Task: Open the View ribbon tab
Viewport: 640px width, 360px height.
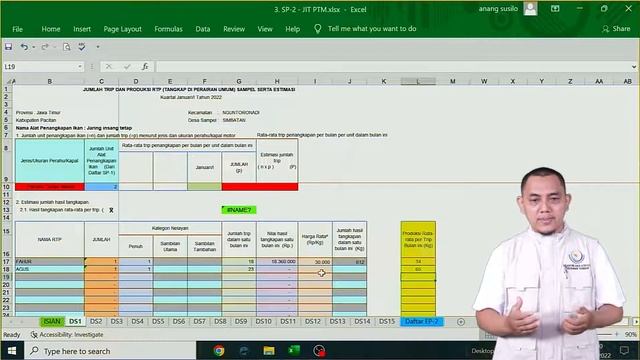Action: point(265,29)
